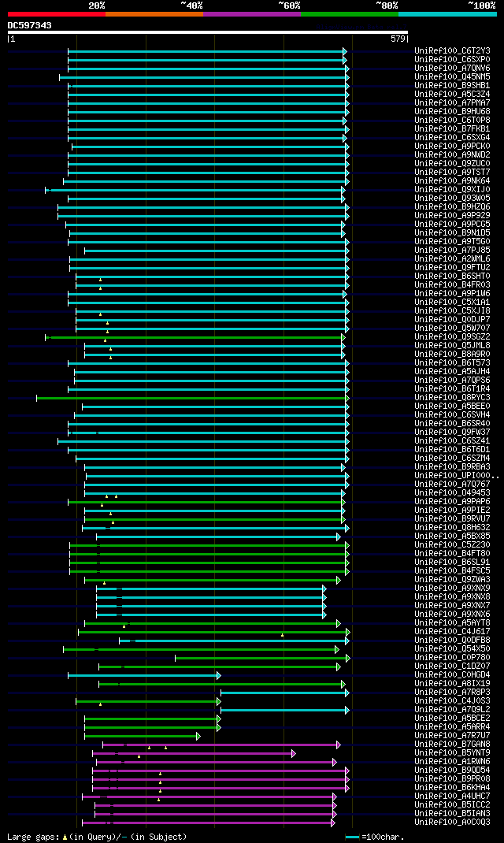
Task: Select label UniRef100_A9PCK0
Action: 452,147
